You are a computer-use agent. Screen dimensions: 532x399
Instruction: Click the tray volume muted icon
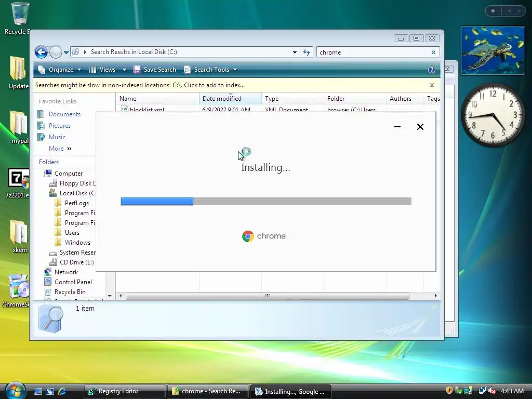[x=492, y=391]
